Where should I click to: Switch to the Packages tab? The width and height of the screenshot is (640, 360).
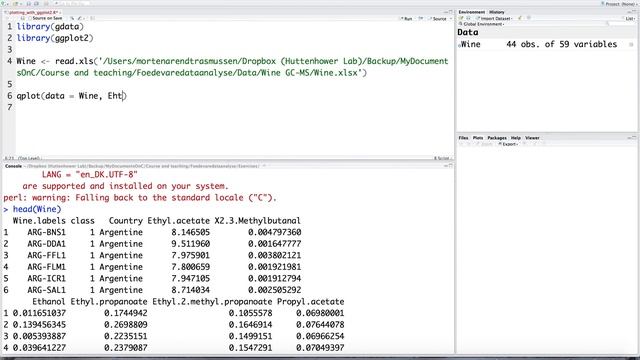(497, 138)
